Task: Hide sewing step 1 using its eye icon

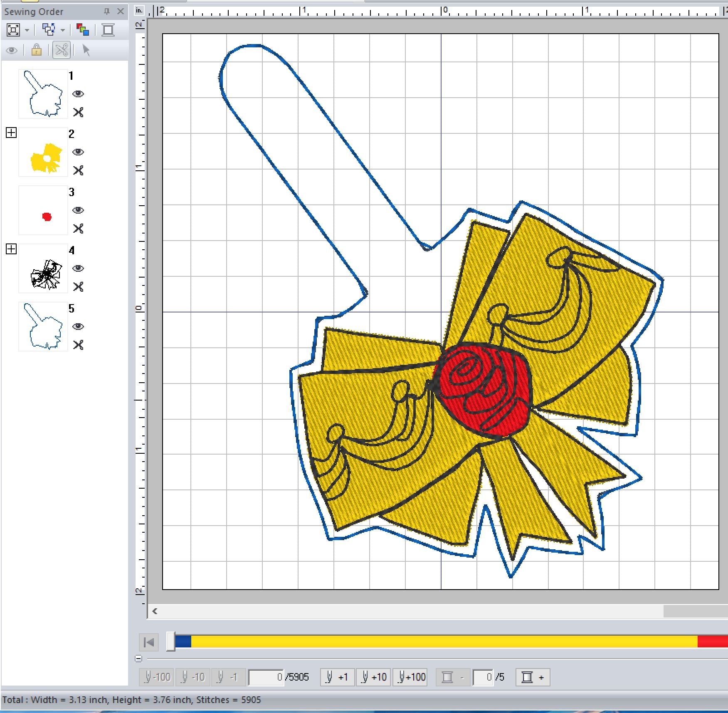Action: [78, 94]
